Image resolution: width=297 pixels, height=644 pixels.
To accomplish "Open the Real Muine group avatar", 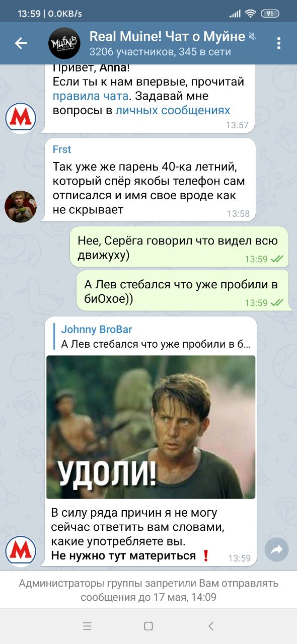I will pos(64,44).
